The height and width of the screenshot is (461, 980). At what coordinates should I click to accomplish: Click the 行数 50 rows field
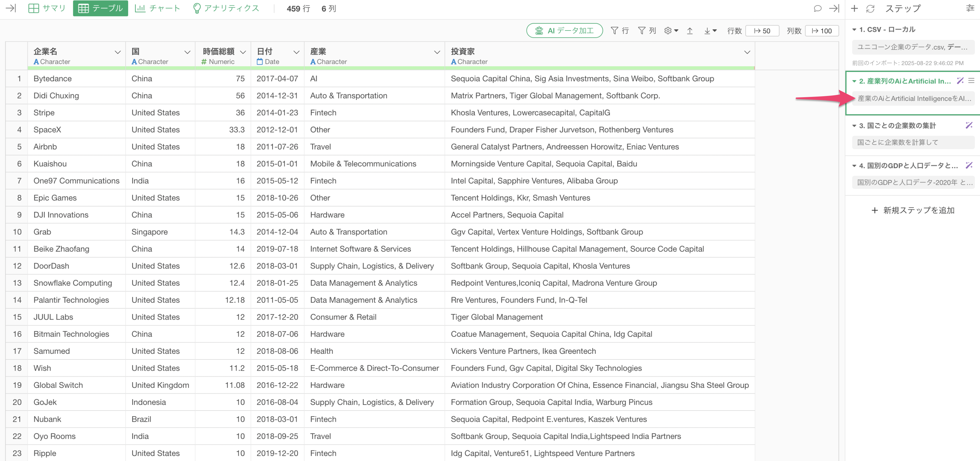coord(762,31)
